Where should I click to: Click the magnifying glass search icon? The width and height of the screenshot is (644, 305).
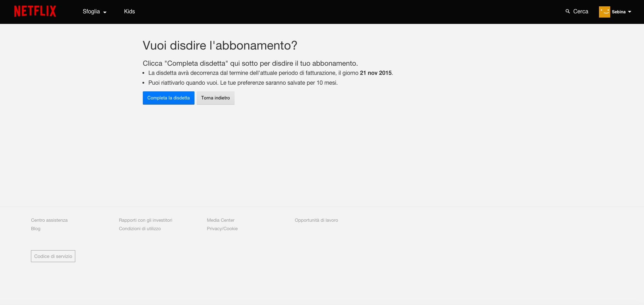567,12
